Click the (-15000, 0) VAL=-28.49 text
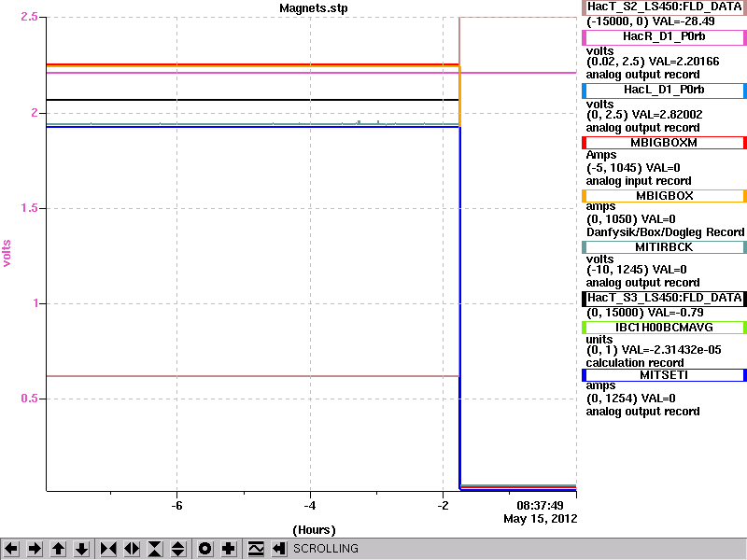Screen dimensions: 747x560 650,21
